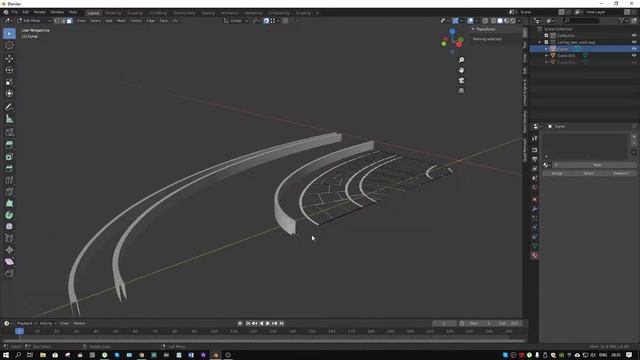Select the Loop Cut tool

(x=9, y=180)
